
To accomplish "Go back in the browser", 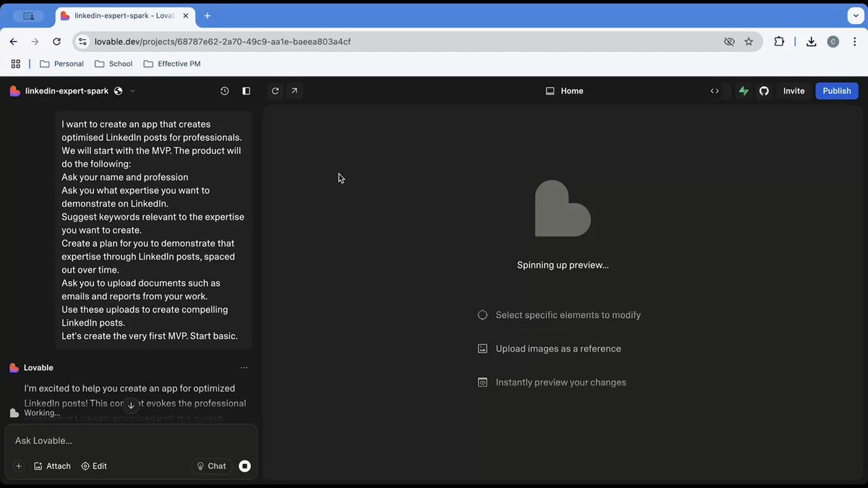I will tap(13, 42).
